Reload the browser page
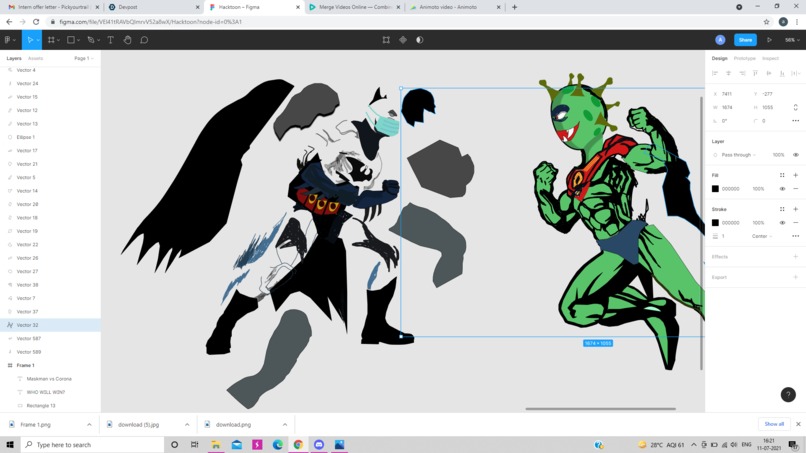Screen dimensions: 806x453 36,22
